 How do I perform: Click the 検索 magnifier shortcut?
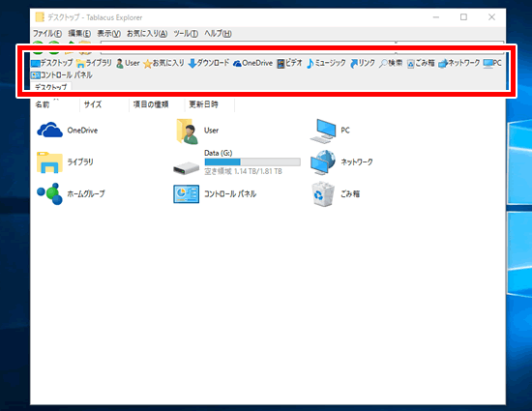pyautogui.click(x=391, y=63)
